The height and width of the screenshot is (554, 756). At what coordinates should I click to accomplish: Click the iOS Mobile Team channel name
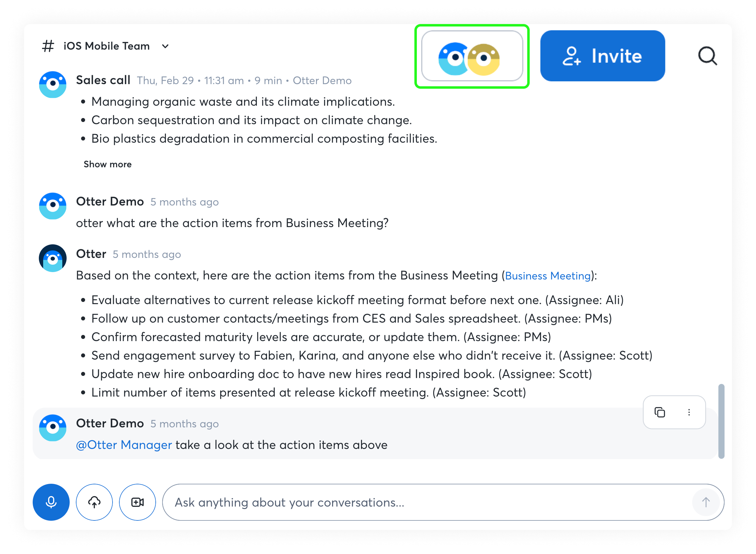pos(106,46)
